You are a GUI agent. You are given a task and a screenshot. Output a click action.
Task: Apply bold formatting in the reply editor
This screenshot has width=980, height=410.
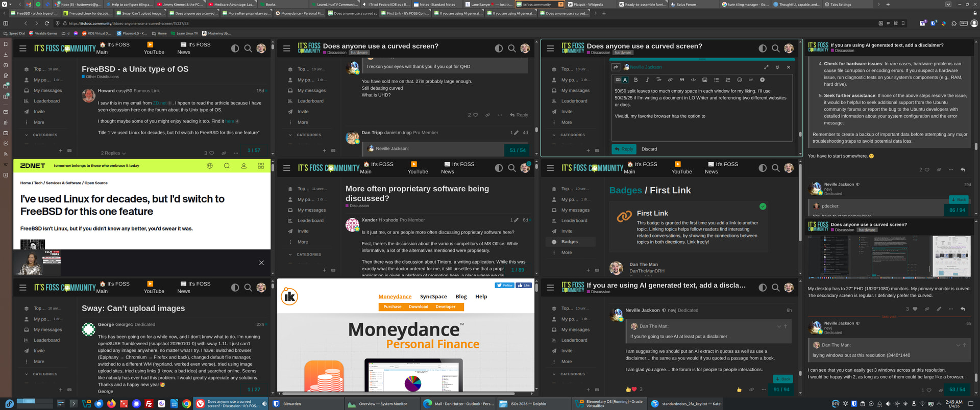tap(636, 80)
